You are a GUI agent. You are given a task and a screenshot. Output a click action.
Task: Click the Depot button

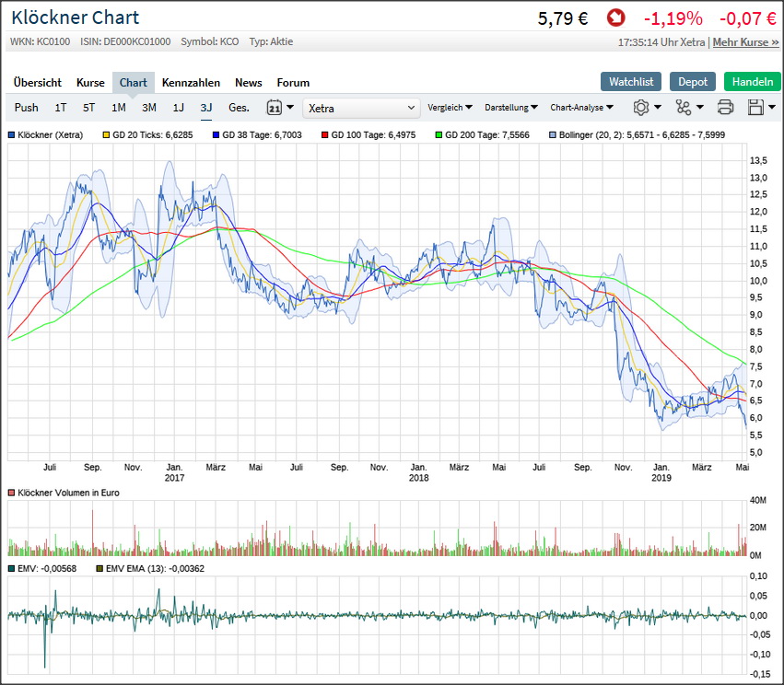click(693, 81)
